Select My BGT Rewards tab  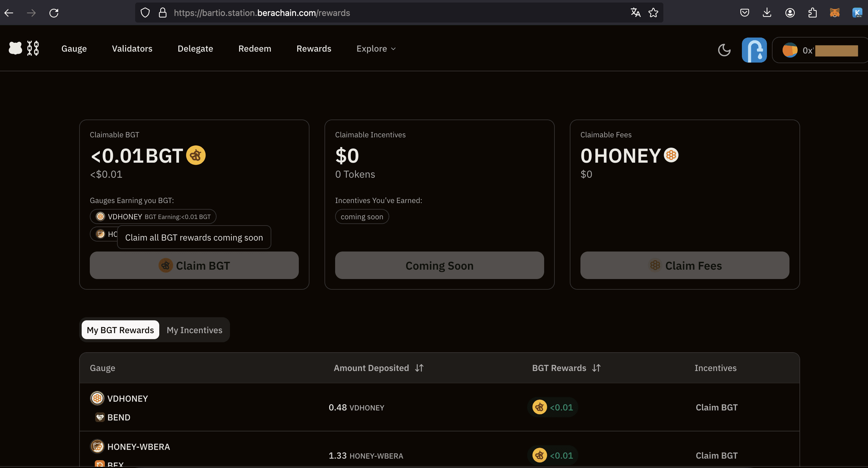tap(120, 330)
